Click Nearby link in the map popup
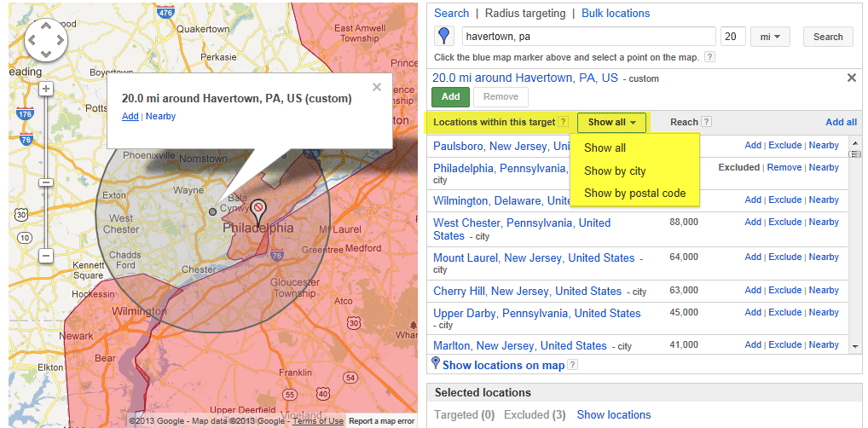 (160, 116)
